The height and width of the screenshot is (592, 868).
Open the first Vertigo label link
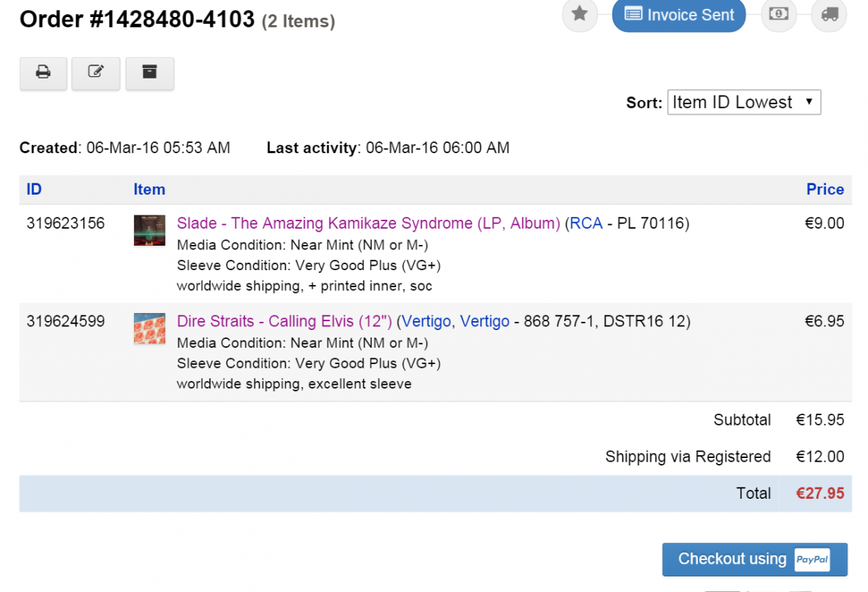pyautogui.click(x=426, y=321)
